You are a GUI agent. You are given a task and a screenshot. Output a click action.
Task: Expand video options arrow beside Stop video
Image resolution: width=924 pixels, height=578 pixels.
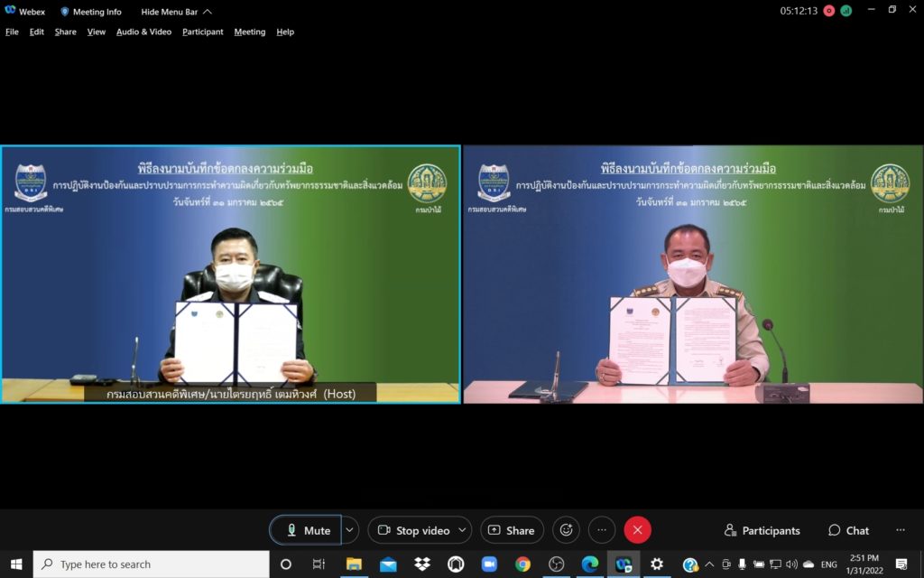[x=464, y=530]
